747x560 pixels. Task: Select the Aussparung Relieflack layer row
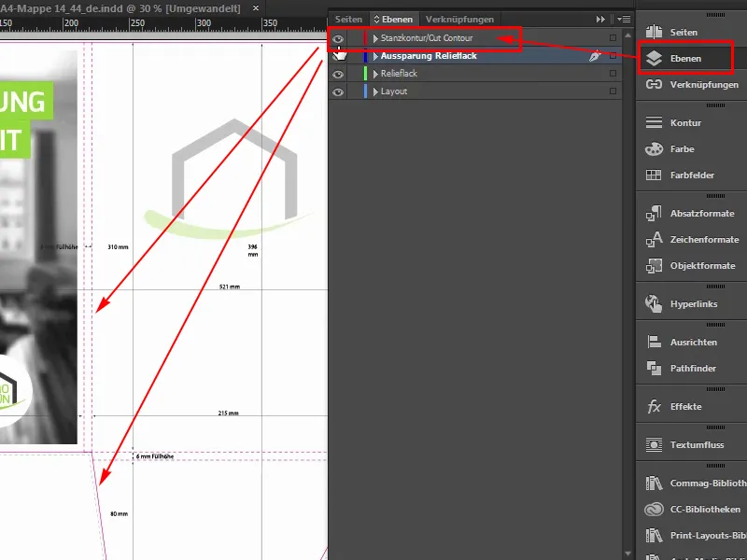pos(475,56)
